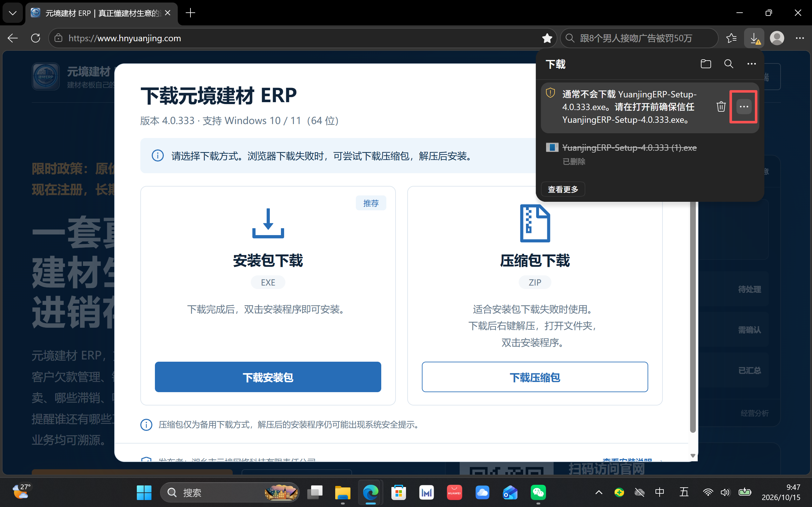The width and height of the screenshot is (812, 507).
Task: Open the volume control in system tray
Action: (725, 493)
